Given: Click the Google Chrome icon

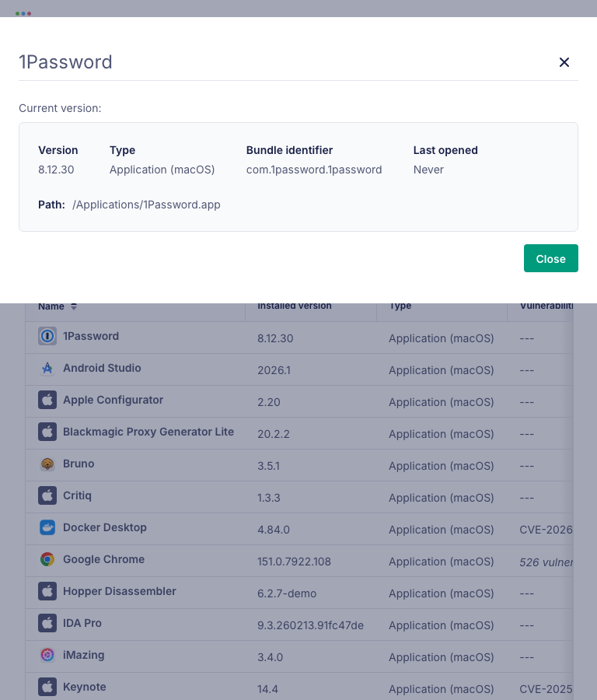Looking at the screenshot, I should [x=47, y=559].
